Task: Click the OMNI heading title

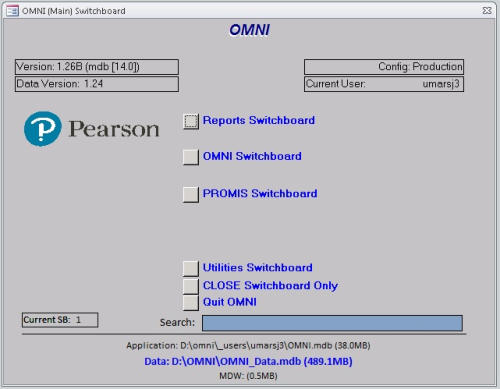Action: pyautogui.click(x=249, y=30)
